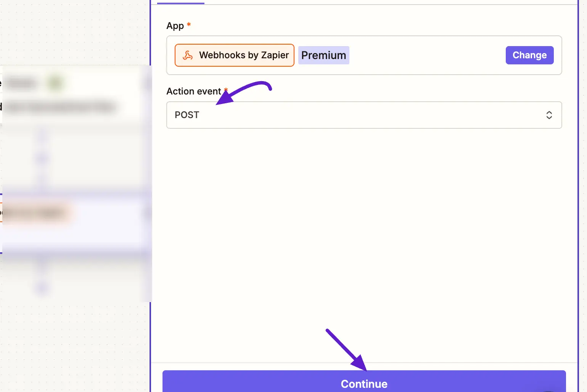Open the Action event POST dropdown
587x392 pixels.
(x=364, y=115)
